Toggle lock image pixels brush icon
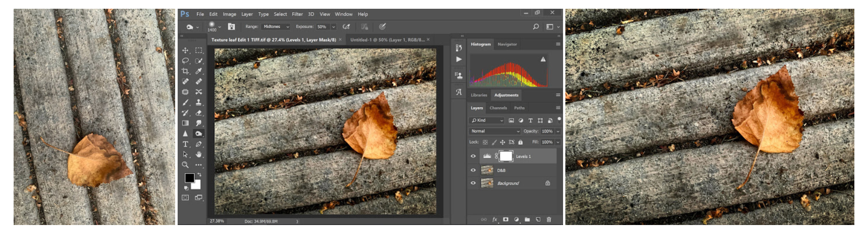 point(494,142)
